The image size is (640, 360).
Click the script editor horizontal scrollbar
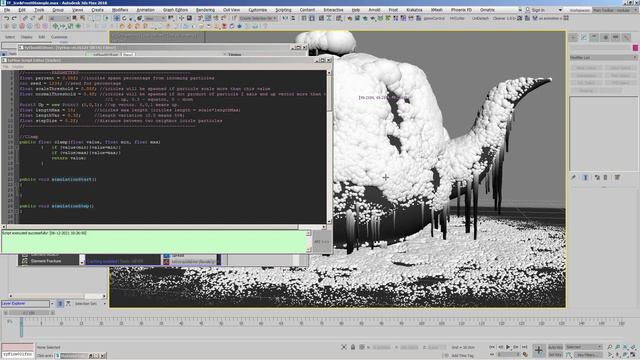tap(163, 227)
